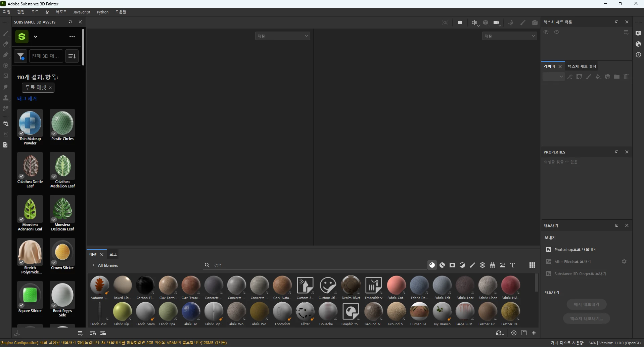Filter shelf by alphas checkered icon
The image size is (644, 347).
[x=482, y=265]
